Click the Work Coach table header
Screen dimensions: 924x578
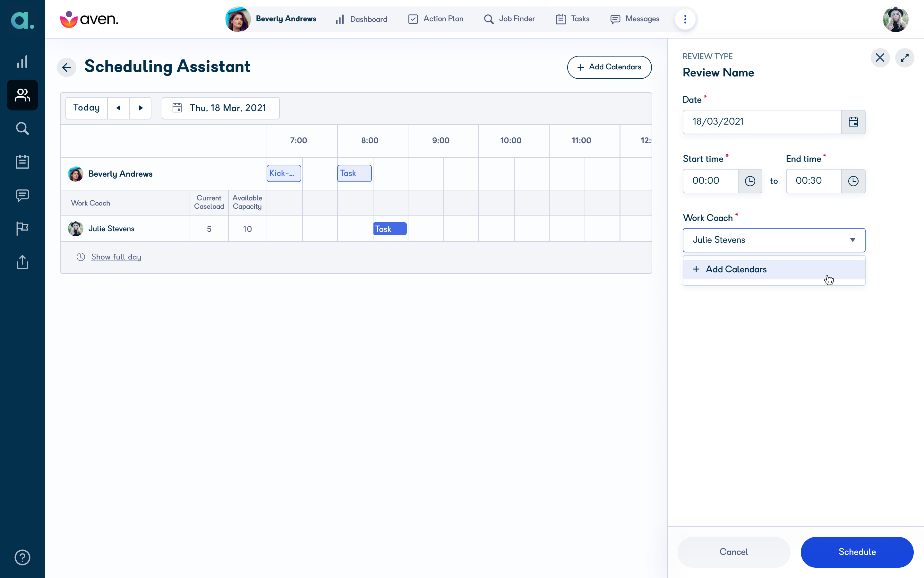pos(90,203)
